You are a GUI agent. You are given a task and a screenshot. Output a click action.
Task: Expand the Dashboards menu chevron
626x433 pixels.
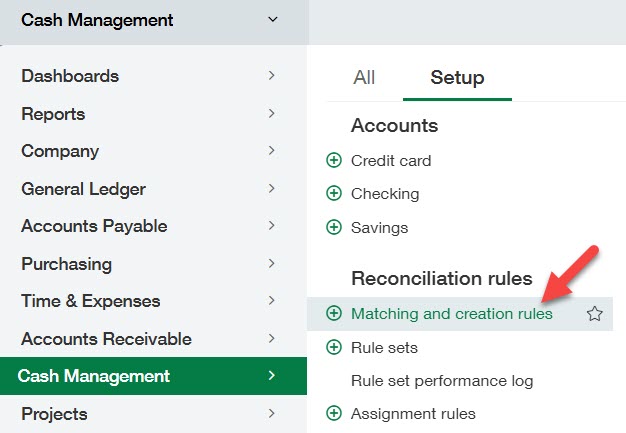click(x=271, y=76)
